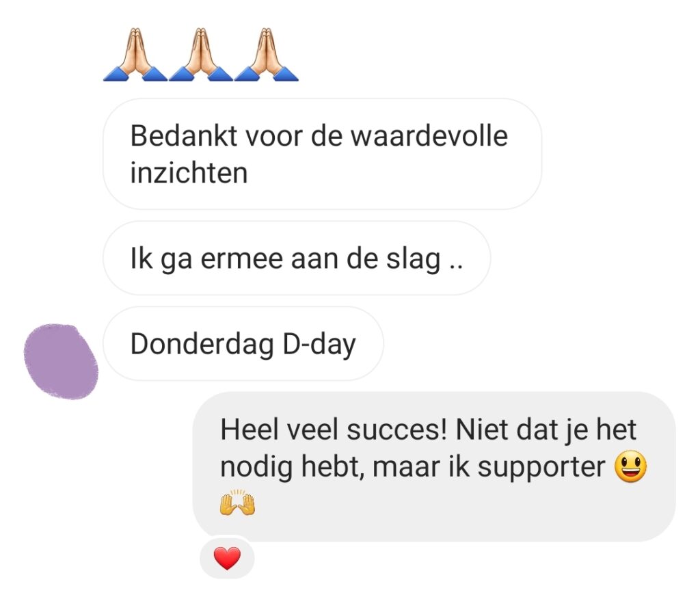Tap the red heart reaction badge

tap(227, 558)
